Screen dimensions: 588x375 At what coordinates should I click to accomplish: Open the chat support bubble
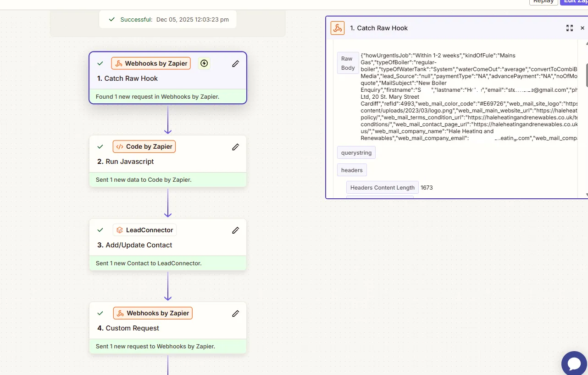click(x=574, y=364)
